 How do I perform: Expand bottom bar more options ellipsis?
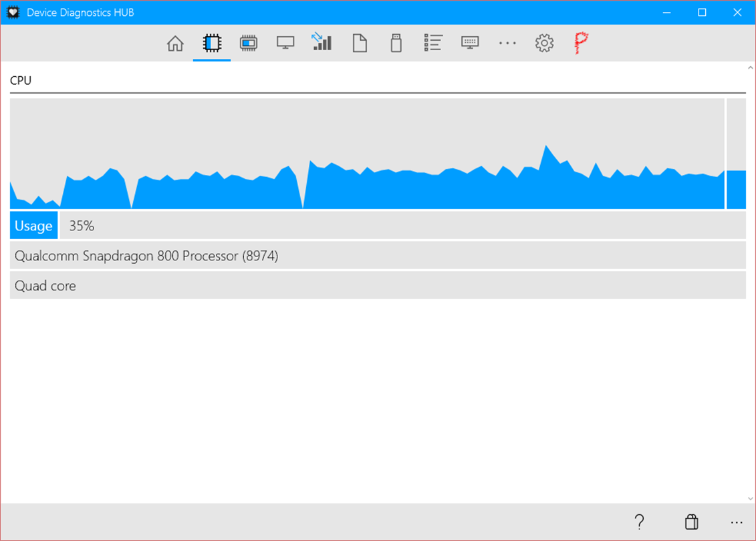coord(736,523)
